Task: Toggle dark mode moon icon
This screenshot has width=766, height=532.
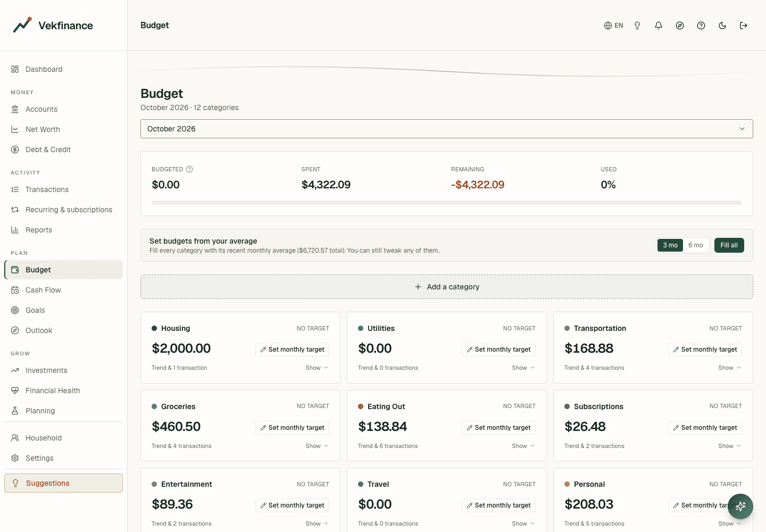Action: point(722,26)
